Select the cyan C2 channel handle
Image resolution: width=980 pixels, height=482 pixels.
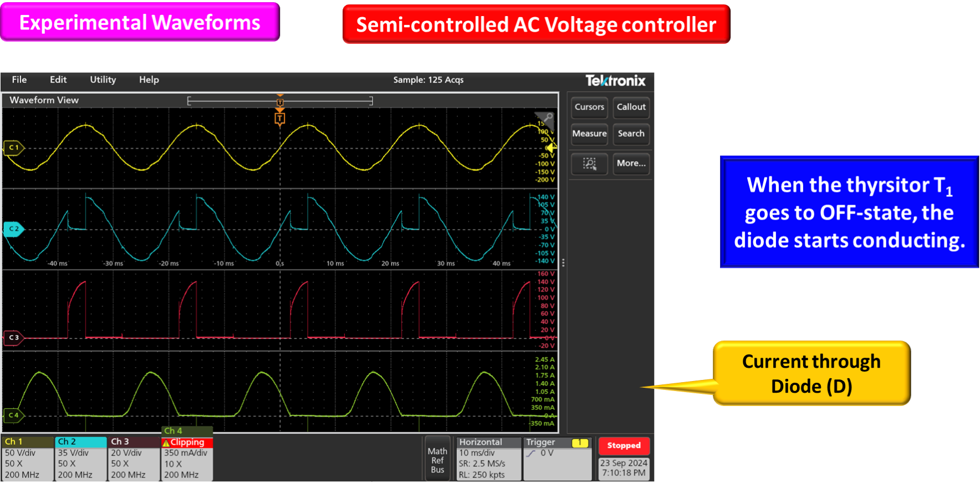click(13, 229)
